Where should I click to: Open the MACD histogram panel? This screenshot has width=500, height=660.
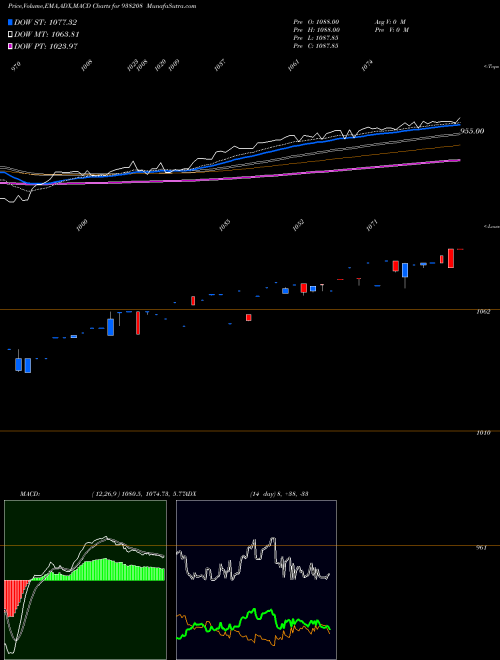(x=85, y=580)
